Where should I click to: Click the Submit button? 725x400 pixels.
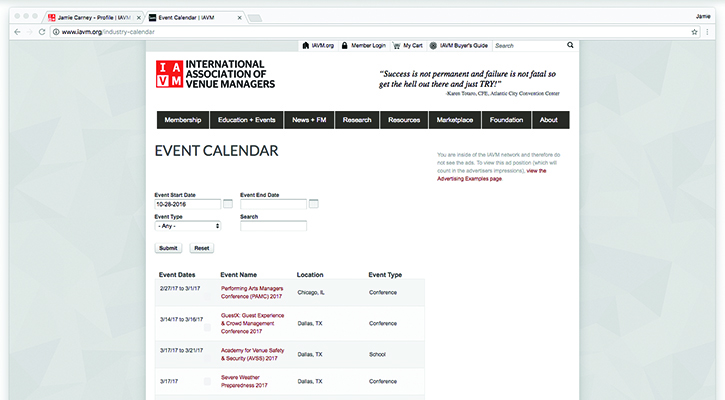[x=168, y=248]
